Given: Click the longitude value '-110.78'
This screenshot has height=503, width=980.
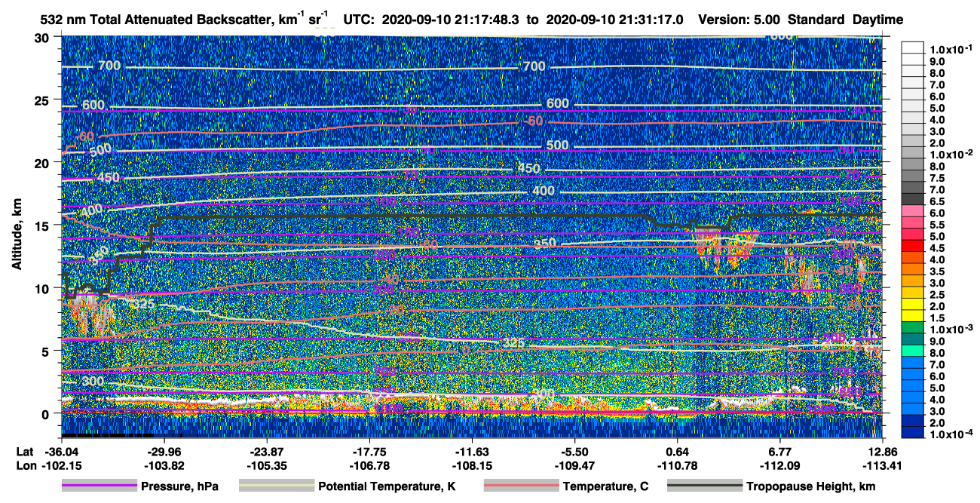Looking at the screenshot, I should 678,465.
